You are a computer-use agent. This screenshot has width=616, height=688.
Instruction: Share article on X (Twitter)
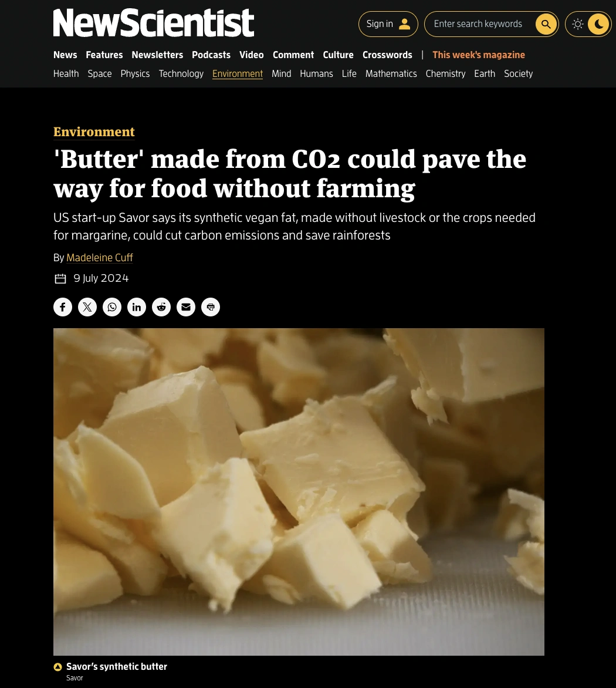point(87,306)
